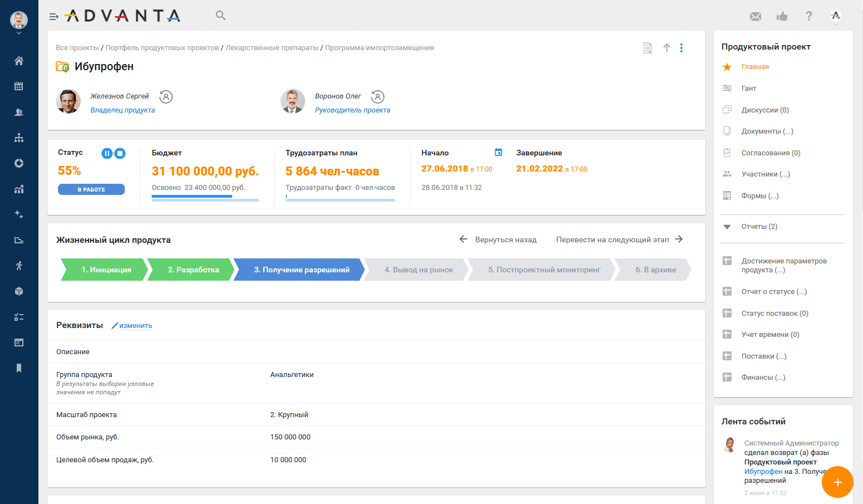Open the org chart hierarchy icon
This screenshot has height=504, width=863.
click(19, 138)
